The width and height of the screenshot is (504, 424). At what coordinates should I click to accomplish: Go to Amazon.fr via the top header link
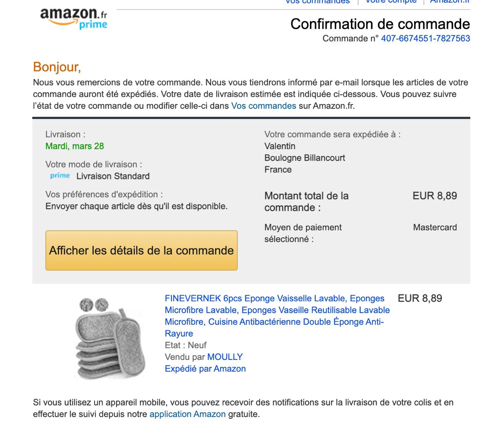tap(450, 2)
